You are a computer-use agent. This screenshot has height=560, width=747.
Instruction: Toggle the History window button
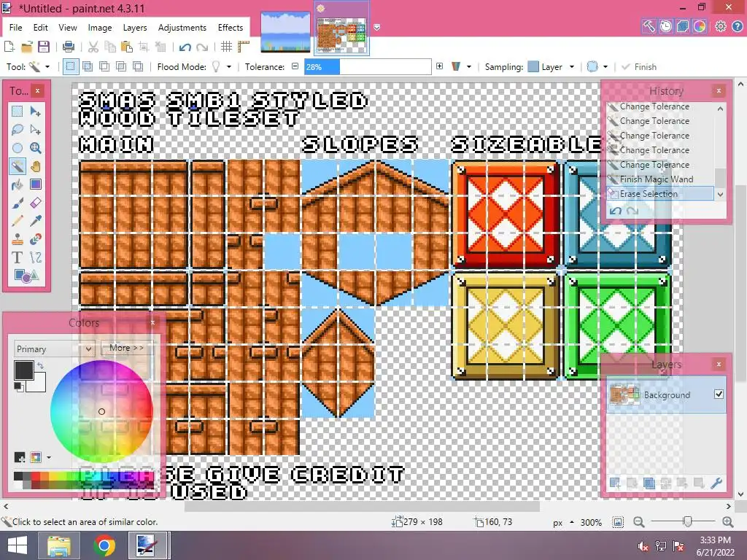(665, 27)
